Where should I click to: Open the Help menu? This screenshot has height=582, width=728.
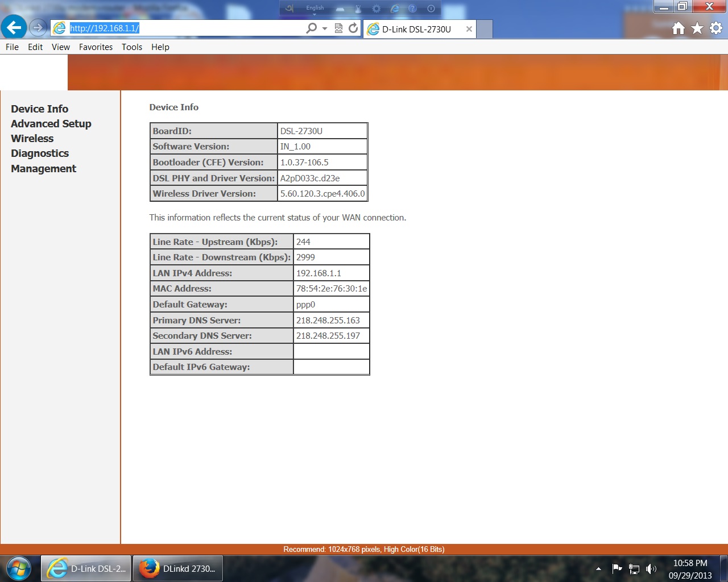[x=160, y=47]
